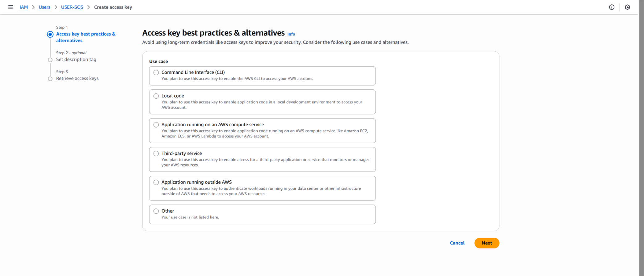
Task: Open the Users breadcrumb link
Action: pyautogui.click(x=44, y=7)
